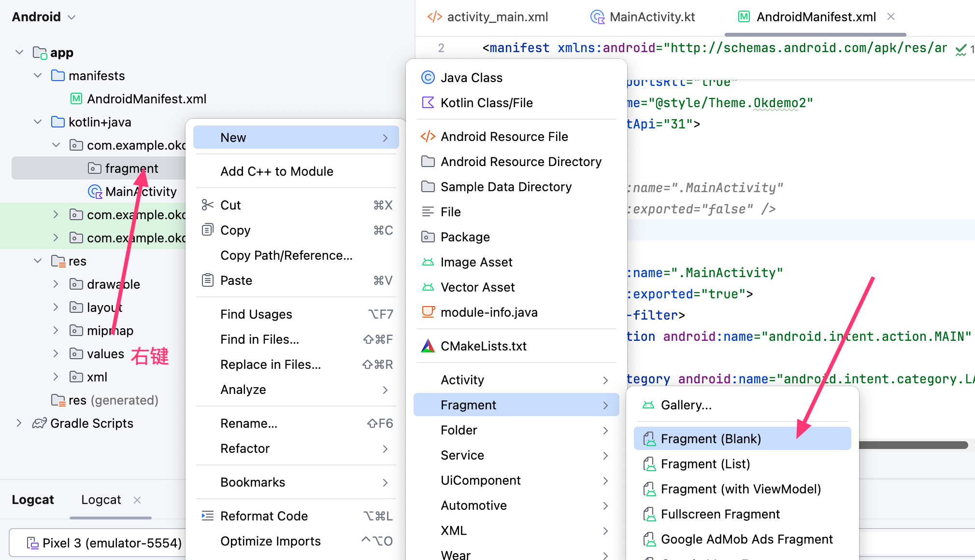Select the Pixel 3 emulator device field

[104, 543]
